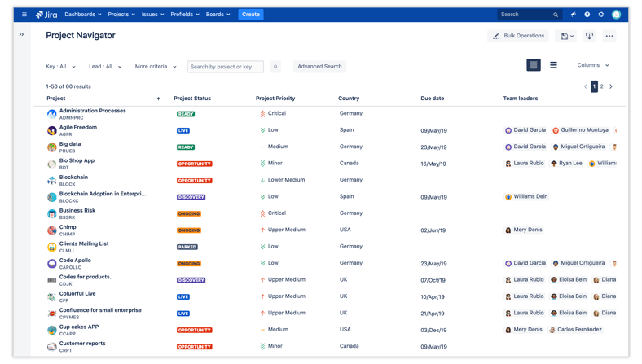The height and width of the screenshot is (364, 642).
Task: Click Mery Denis in Chimp row
Action: 524,230
